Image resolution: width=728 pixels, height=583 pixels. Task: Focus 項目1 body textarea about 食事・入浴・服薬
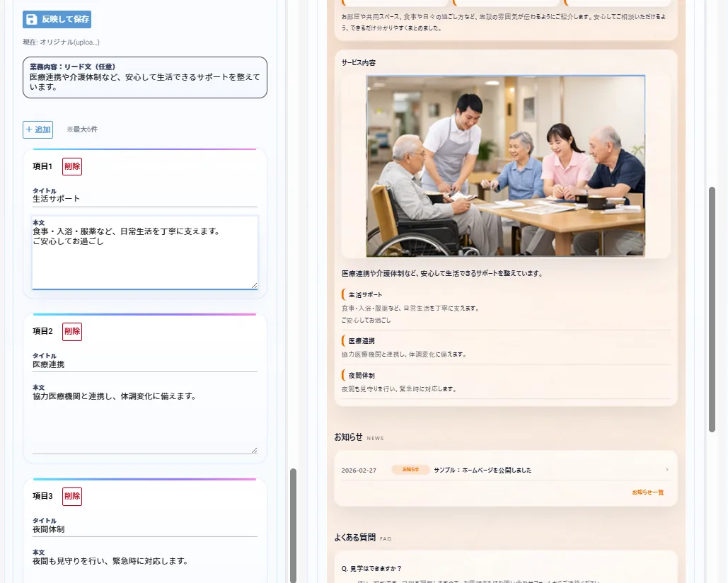point(145,253)
